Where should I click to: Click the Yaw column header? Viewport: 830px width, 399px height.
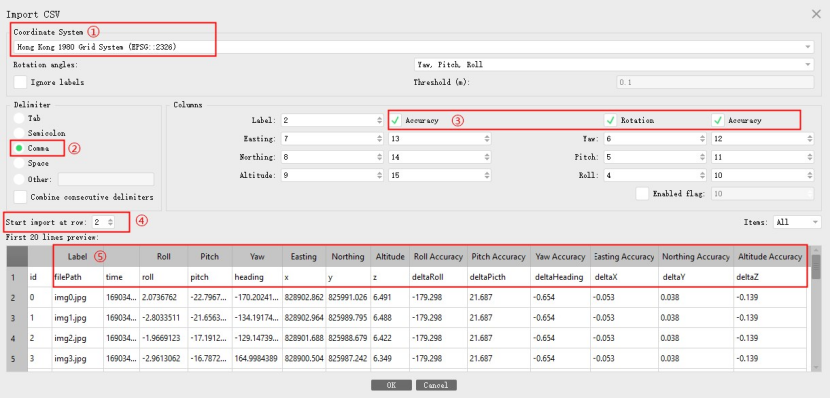tap(257, 257)
